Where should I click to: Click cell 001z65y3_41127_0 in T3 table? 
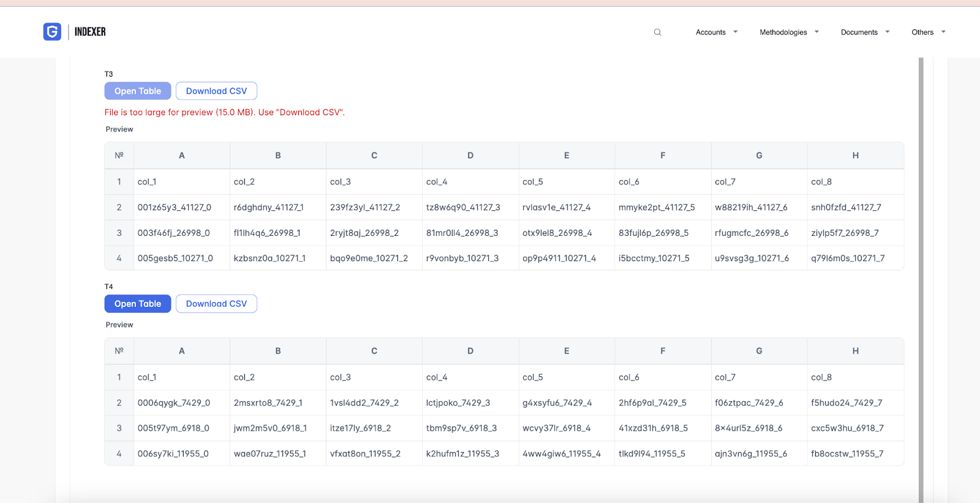point(175,208)
